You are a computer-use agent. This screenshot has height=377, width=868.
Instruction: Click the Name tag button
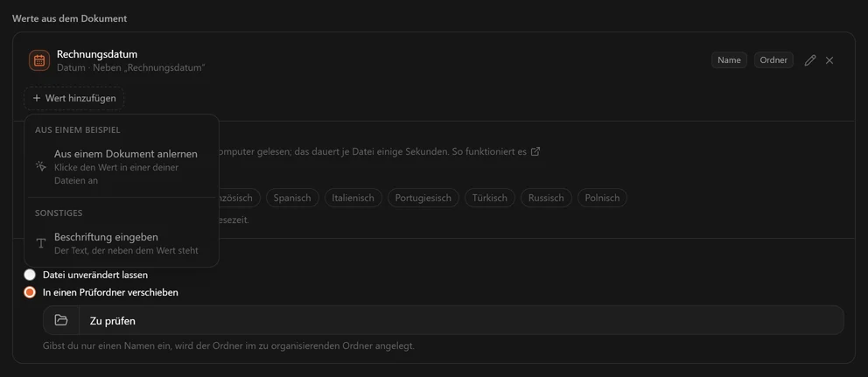tap(729, 59)
